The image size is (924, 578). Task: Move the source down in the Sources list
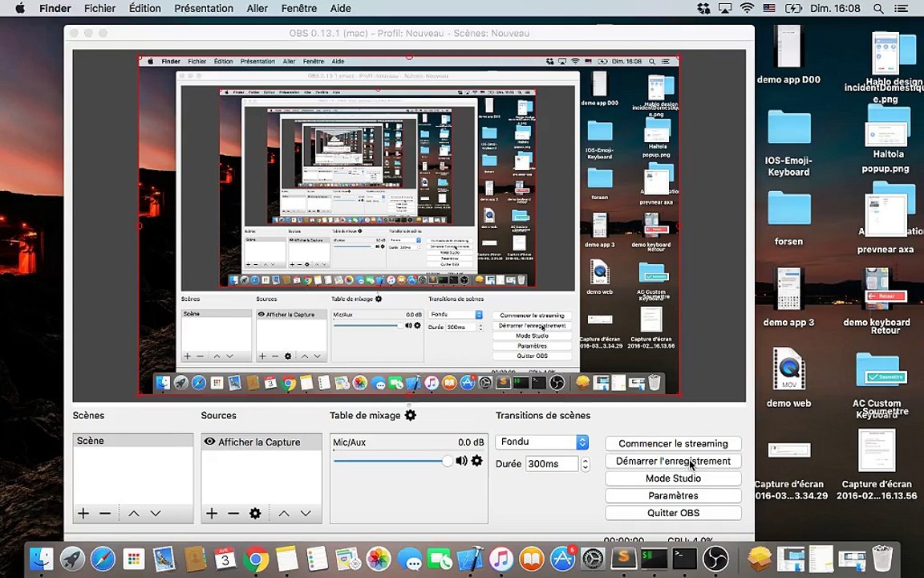coord(306,514)
